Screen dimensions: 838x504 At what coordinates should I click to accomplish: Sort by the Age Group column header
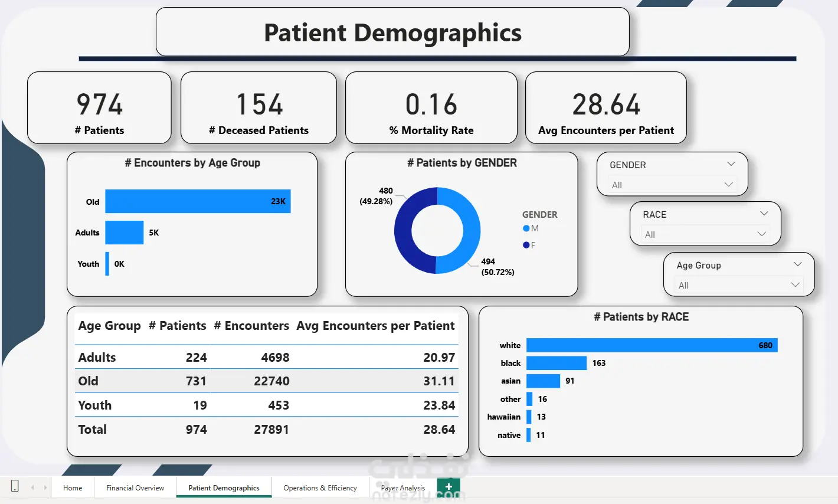pyautogui.click(x=109, y=326)
